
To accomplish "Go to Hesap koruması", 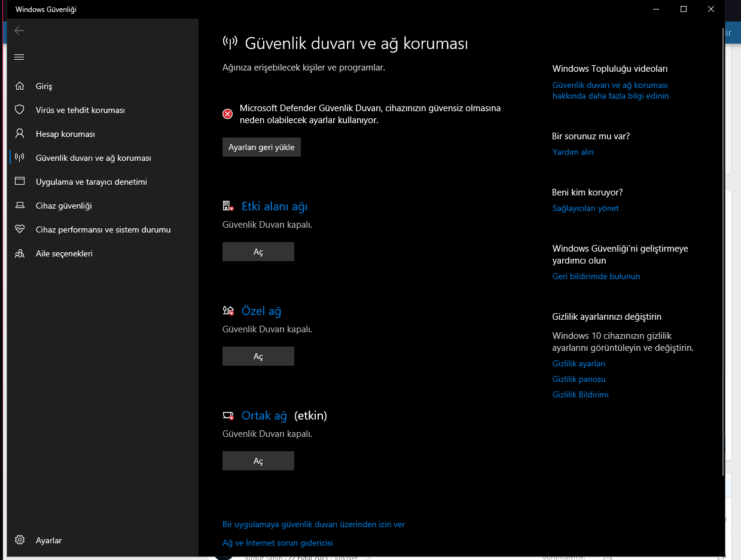I will (x=103, y=134).
